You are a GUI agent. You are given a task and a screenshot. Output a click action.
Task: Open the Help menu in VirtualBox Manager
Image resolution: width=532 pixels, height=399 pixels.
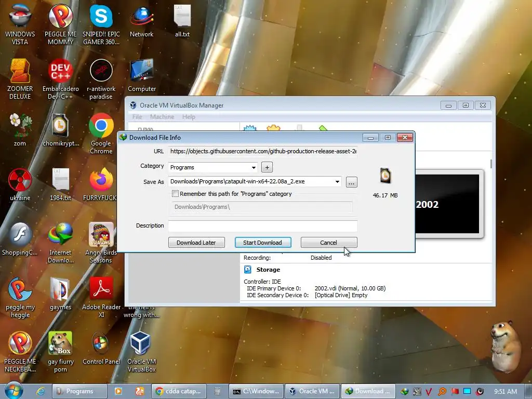pos(189,117)
